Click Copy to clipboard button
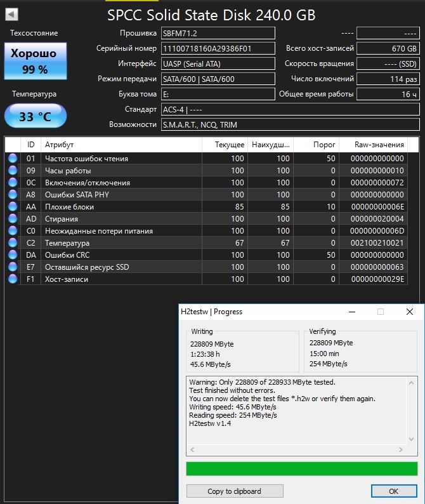Viewport: 425px width, 504px height. [235, 491]
